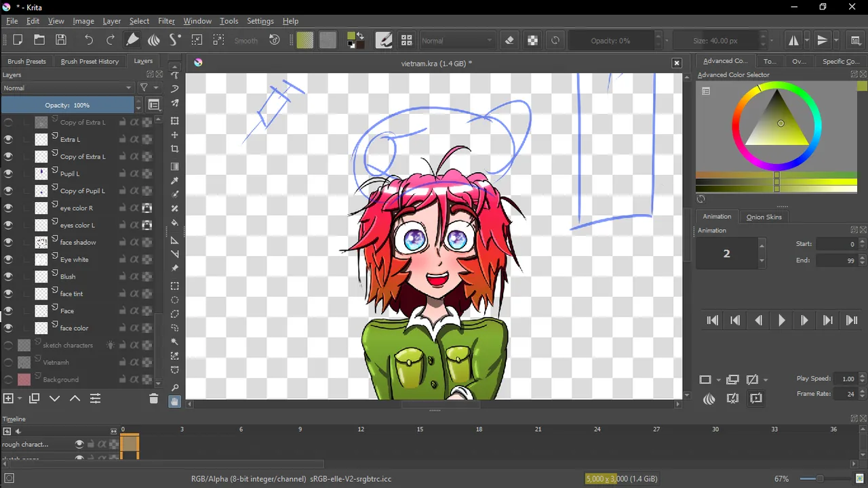
Task: Jump to first frame of animation
Action: click(713, 321)
